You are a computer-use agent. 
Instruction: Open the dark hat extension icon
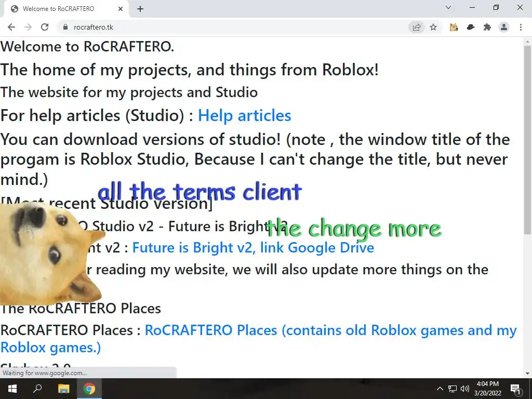click(x=471, y=27)
